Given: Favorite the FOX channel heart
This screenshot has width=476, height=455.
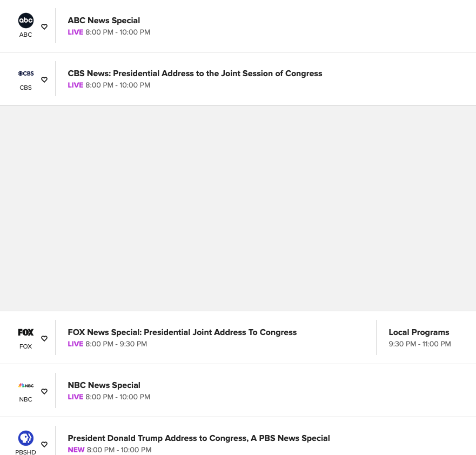Looking at the screenshot, I should coord(44,338).
